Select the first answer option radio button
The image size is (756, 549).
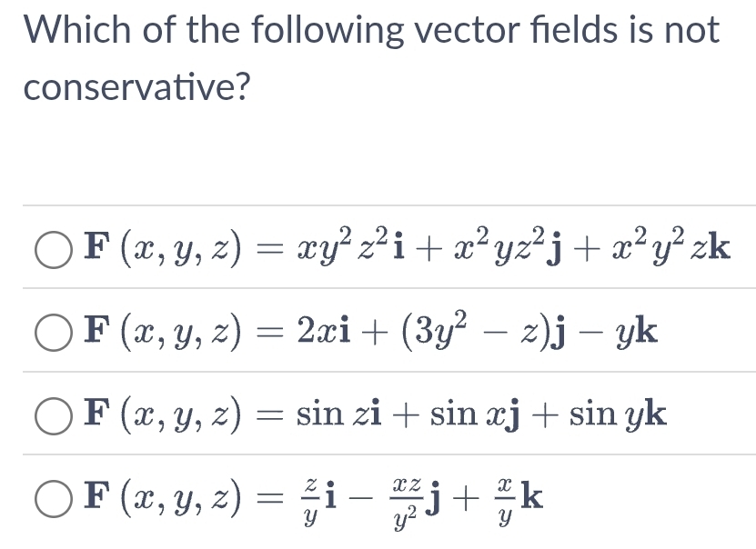54,250
